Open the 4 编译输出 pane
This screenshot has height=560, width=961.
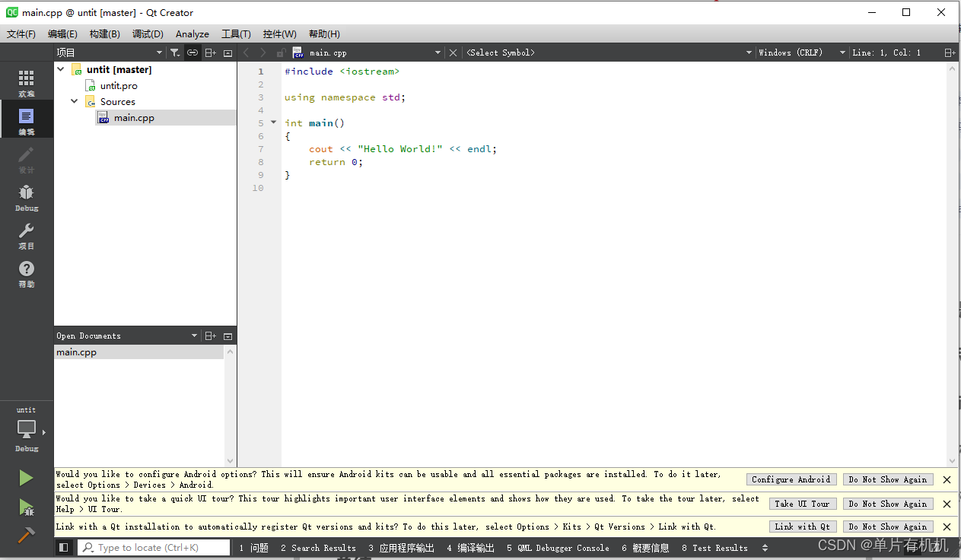(x=471, y=548)
